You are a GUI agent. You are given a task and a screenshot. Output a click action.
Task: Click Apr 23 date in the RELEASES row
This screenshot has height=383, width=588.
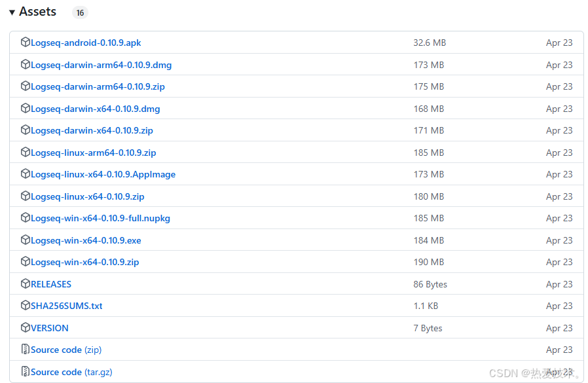pos(559,284)
